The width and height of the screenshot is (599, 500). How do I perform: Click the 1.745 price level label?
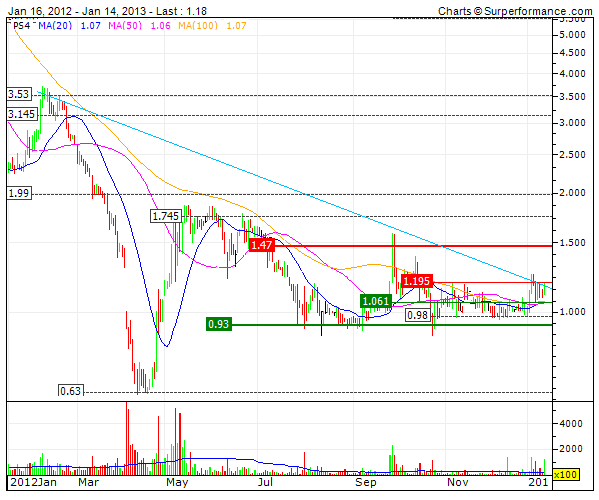(x=165, y=217)
